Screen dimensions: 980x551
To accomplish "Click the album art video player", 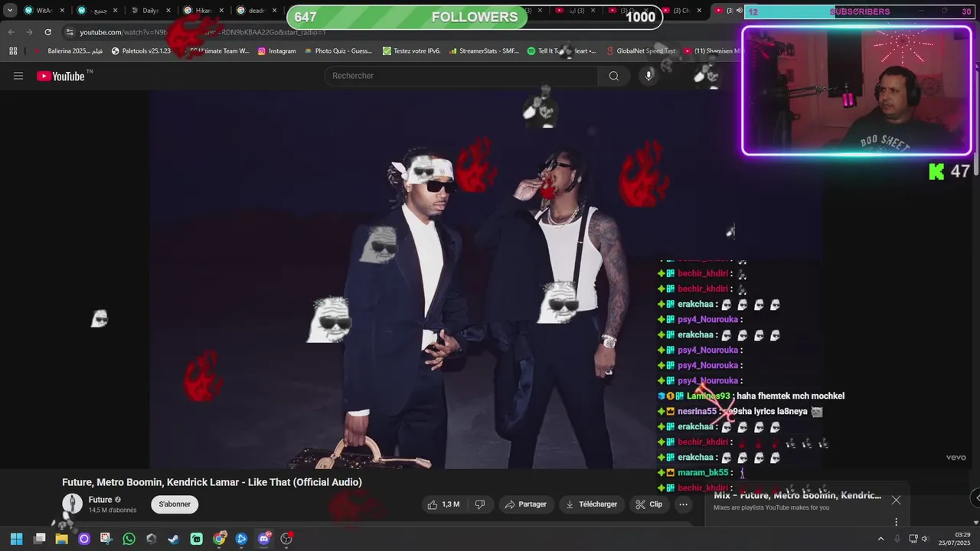I will pyautogui.click(x=487, y=279).
